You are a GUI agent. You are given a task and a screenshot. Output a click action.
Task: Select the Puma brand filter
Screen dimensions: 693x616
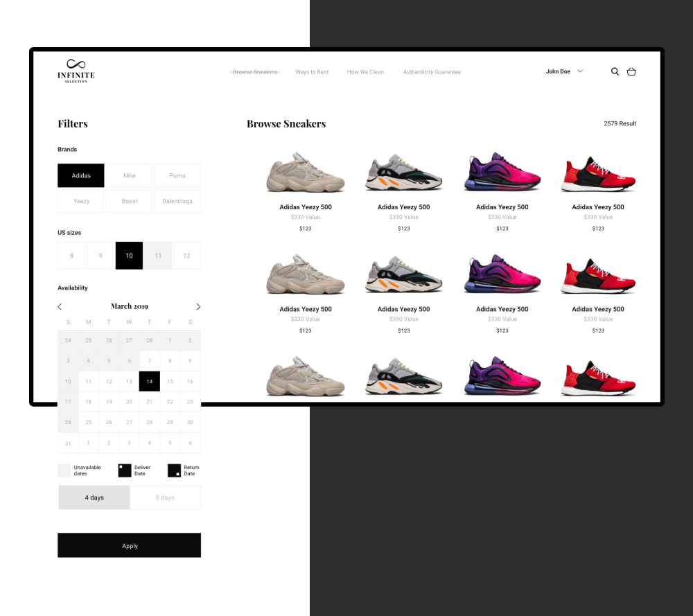tap(177, 175)
